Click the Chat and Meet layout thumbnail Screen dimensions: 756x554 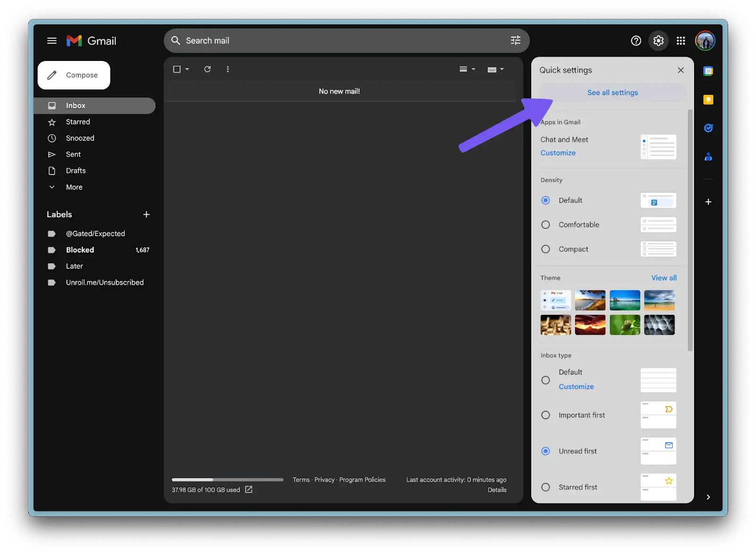point(658,147)
